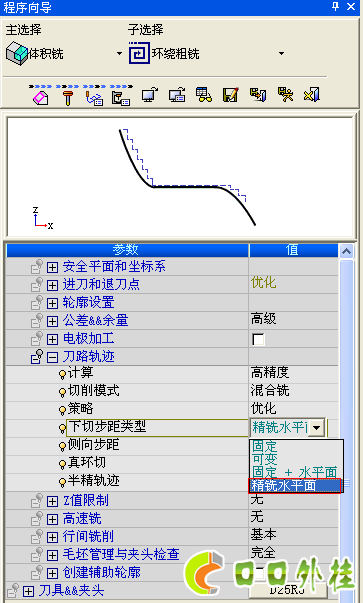Image resolution: width=363 pixels, height=603 pixels.
Task: Click the bulb icon beside 半精轨迹
Action: point(62,482)
